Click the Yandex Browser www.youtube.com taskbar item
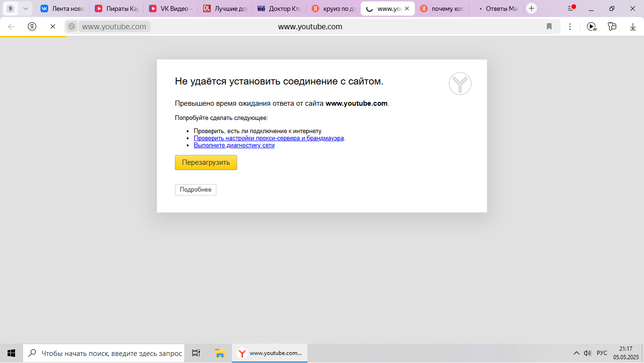This screenshot has height=363, width=644. pyautogui.click(x=270, y=353)
